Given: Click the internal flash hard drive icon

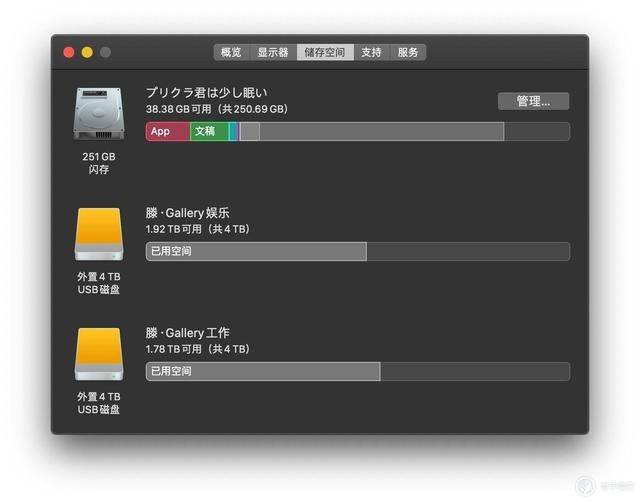Looking at the screenshot, I should coord(99,113).
